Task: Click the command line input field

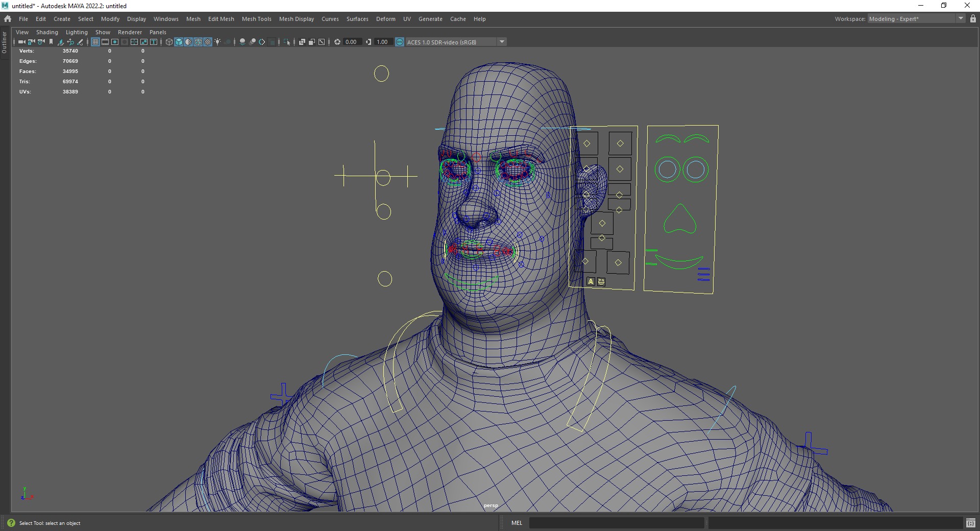Action: pyautogui.click(x=617, y=523)
